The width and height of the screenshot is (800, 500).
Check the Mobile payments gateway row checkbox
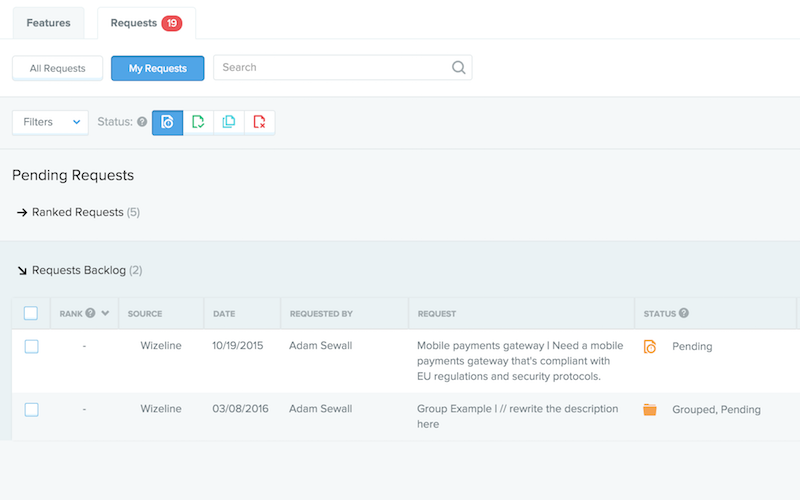[x=32, y=346]
